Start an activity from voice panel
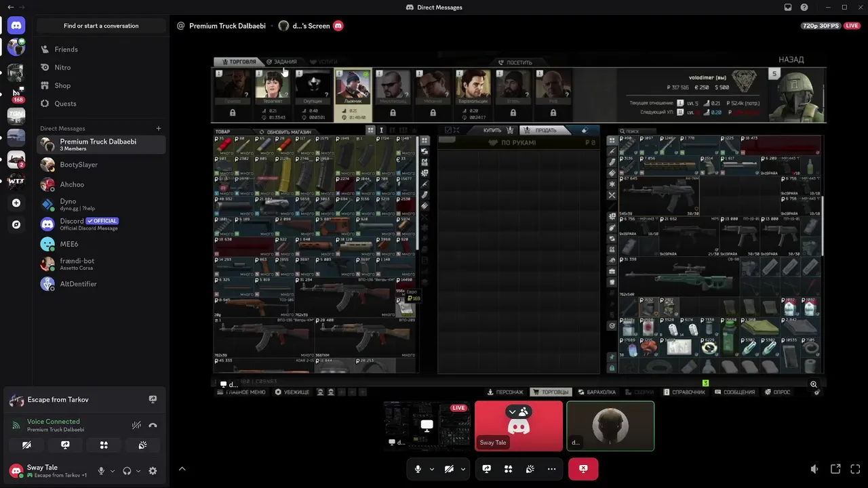Image resolution: width=868 pixels, height=488 pixels. point(104,445)
